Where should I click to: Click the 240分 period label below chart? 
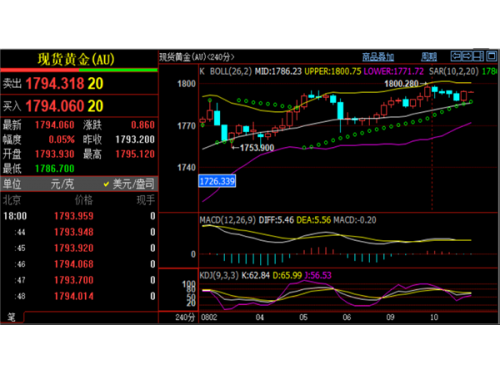click(185, 317)
